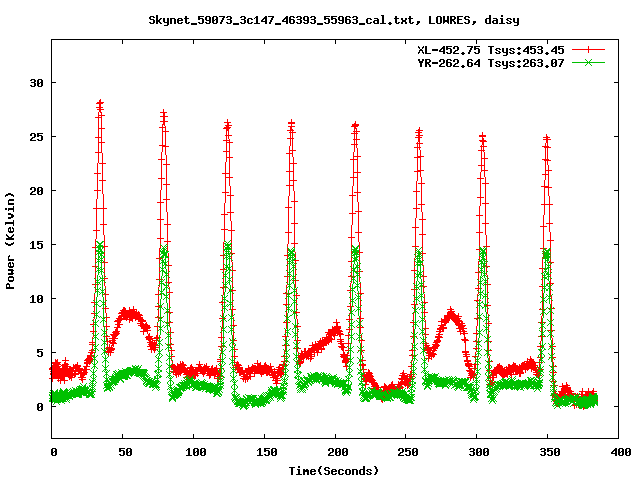Screen dimensions: 640x480
Task: Click x-axis tick label 250
Action: [x=408, y=452]
